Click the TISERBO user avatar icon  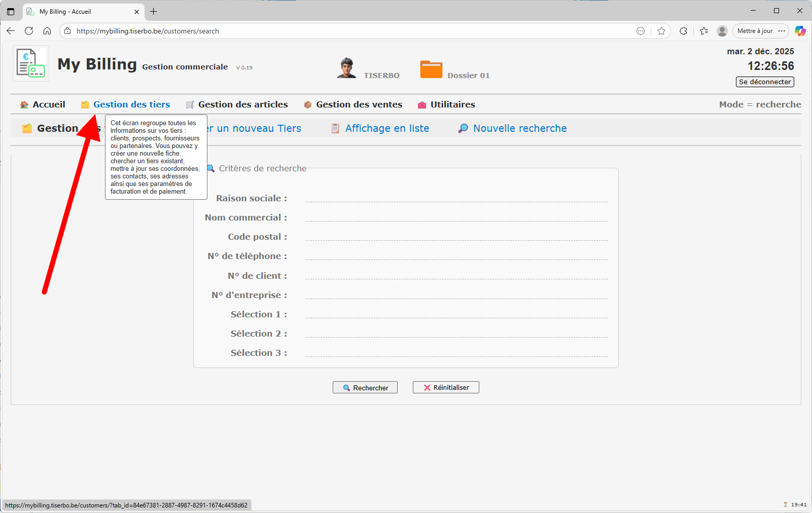point(346,68)
